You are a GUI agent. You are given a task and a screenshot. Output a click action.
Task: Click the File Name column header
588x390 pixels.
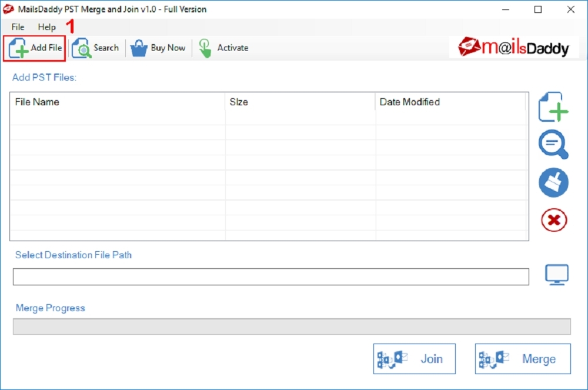[118, 102]
